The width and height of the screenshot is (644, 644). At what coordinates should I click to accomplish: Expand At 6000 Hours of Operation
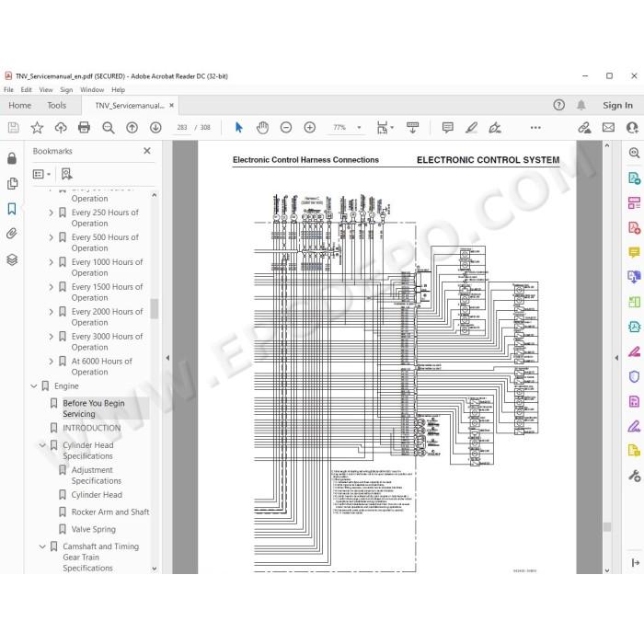[x=51, y=362]
